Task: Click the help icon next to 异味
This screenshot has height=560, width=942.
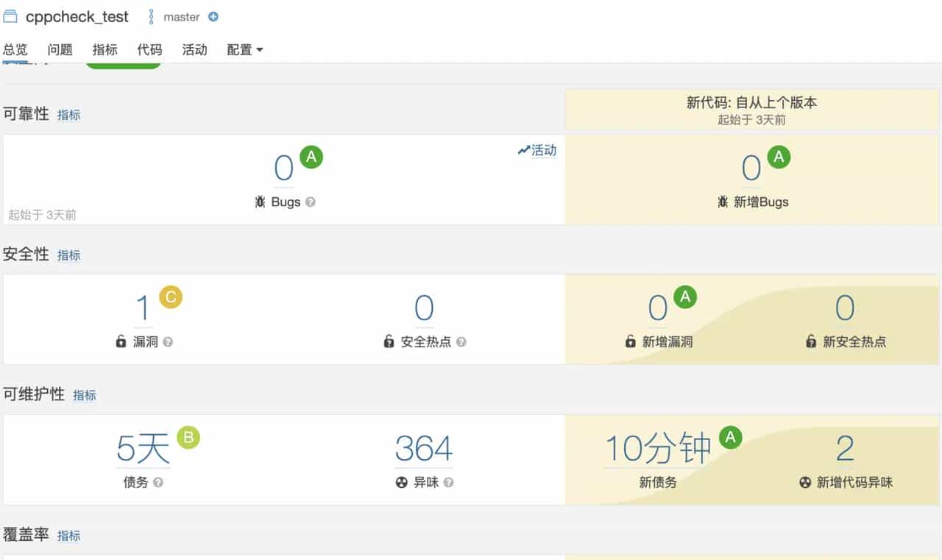Action: pos(448,483)
